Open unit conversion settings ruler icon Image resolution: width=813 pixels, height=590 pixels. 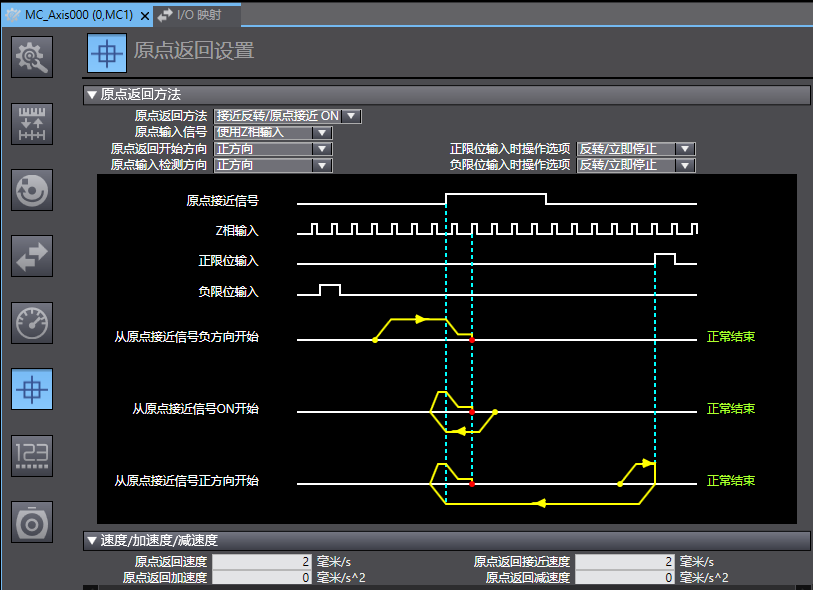click(x=31, y=123)
